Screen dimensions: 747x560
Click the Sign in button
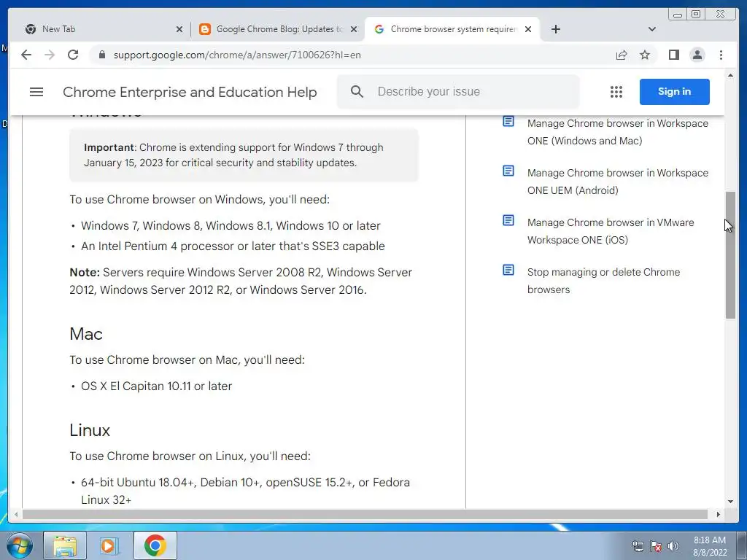tap(674, 91)
